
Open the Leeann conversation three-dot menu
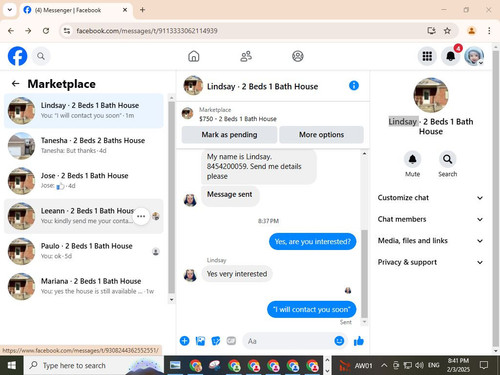[x=141, y=216]
